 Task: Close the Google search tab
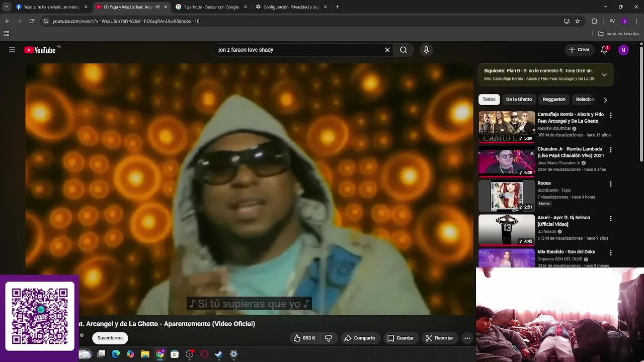(x=246, y=7)
